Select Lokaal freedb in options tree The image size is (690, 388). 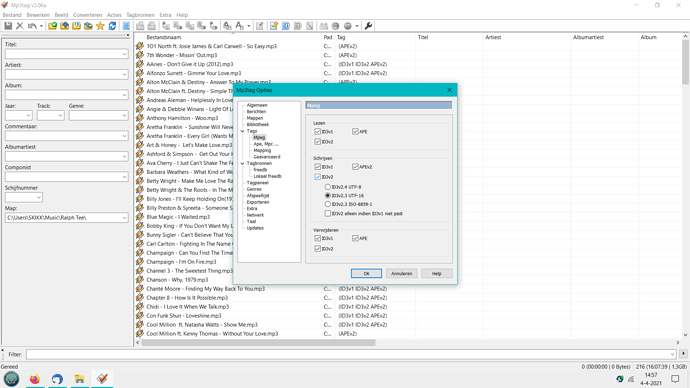click(x=267, y=176)
